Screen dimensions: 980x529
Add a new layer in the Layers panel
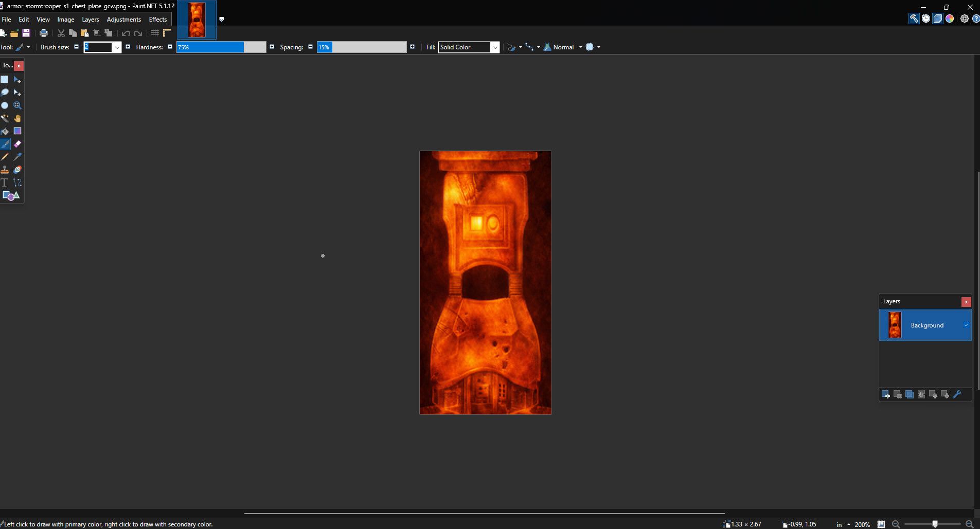pyautogui.click(x=886, y=394)
